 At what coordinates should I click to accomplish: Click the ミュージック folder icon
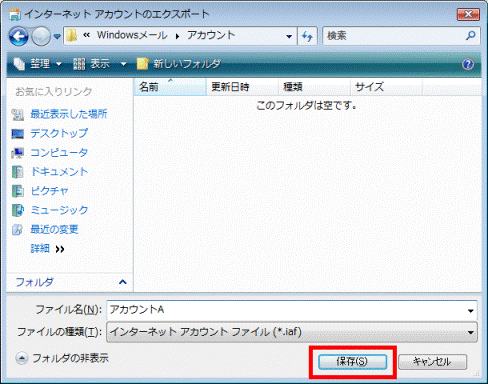18,210
